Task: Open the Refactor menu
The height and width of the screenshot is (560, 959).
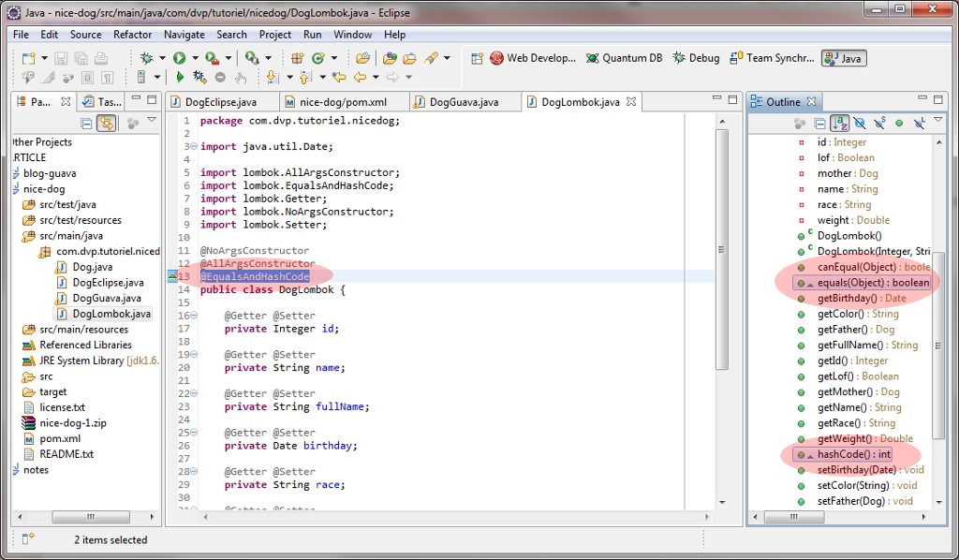Action: [x=132, y=35]
